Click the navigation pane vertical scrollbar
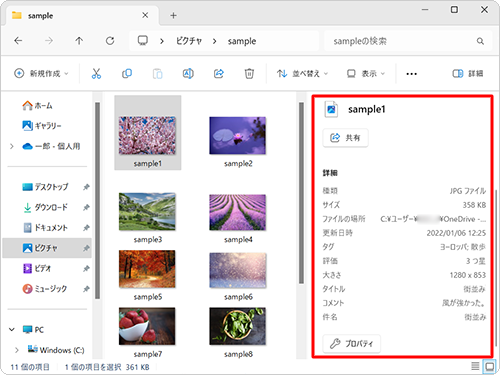 pos(97,200)
